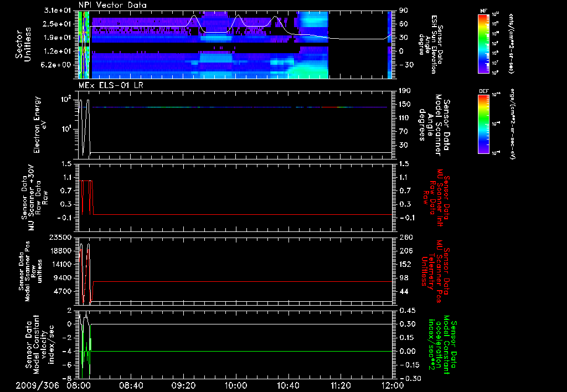Click the '23500' scanner position tick label
Screen dimensions: 567x392
click(x=60, y=237)
